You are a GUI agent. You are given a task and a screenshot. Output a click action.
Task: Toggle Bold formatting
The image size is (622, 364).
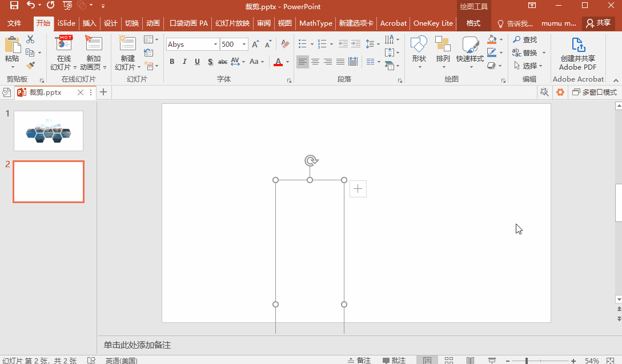pos(172,62)
